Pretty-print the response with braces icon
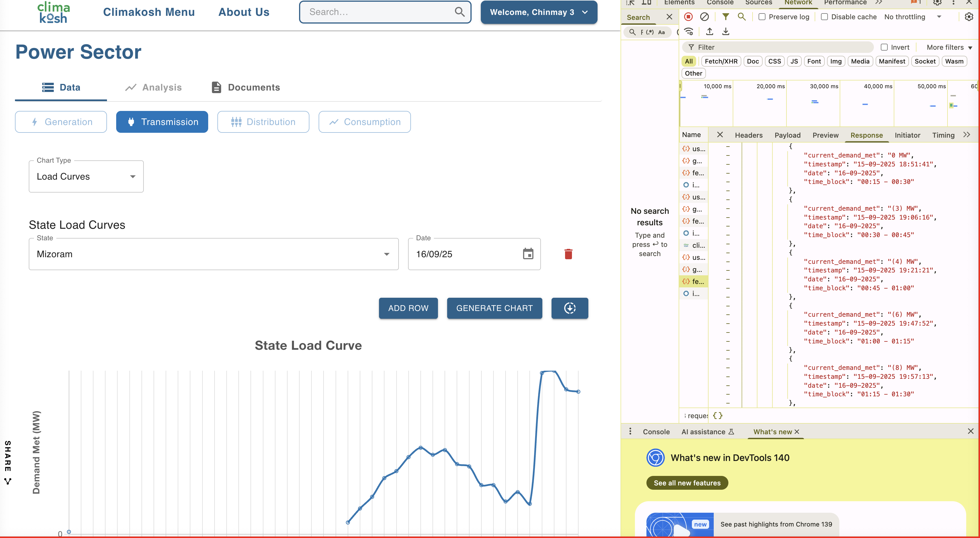Image resolution: width=980 pixels, height=538 pixels. tap(717, 416)
